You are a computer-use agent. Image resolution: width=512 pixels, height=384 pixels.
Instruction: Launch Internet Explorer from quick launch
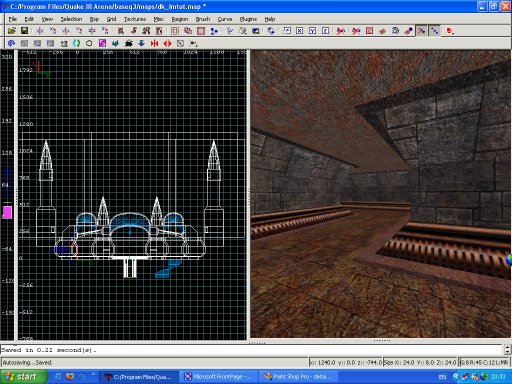(58, 377)
